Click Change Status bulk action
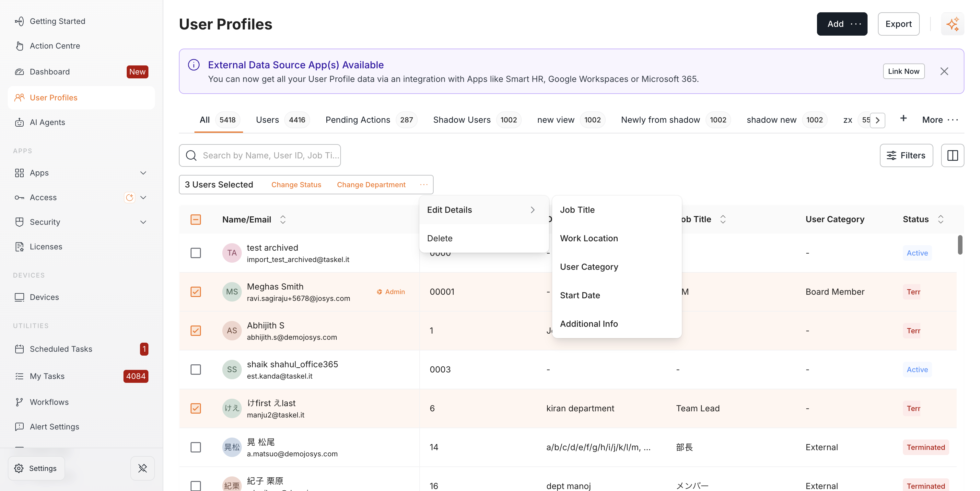Image resolution: width=980 pixels, height=491 pixels. click(x=296, y=185)
